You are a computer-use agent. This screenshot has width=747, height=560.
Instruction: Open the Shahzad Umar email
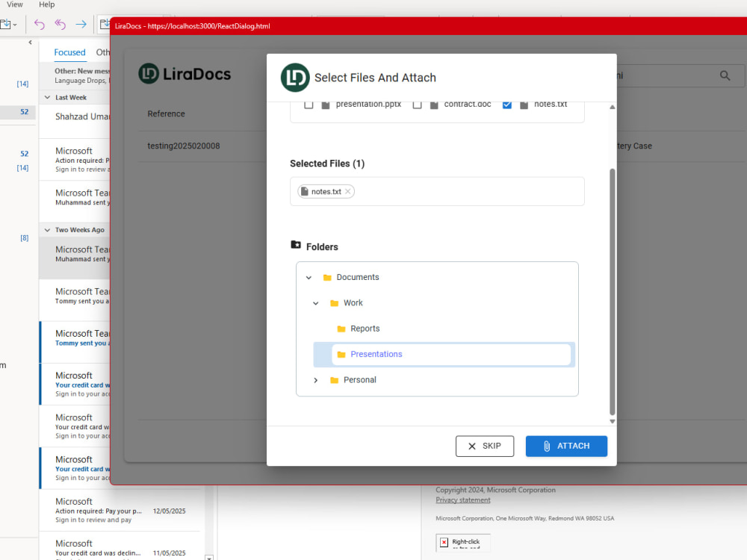point(75,122)
